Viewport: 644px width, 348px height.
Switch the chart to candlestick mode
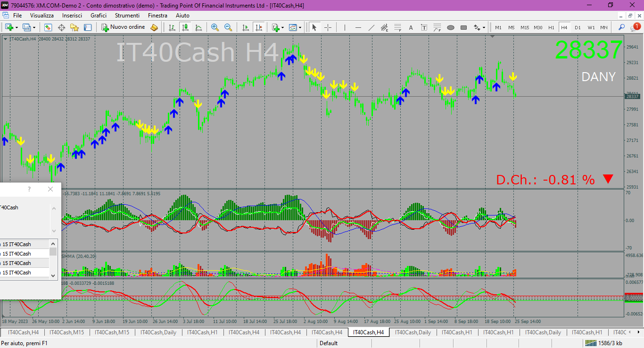pyautogui.click(x=185, y=27)
